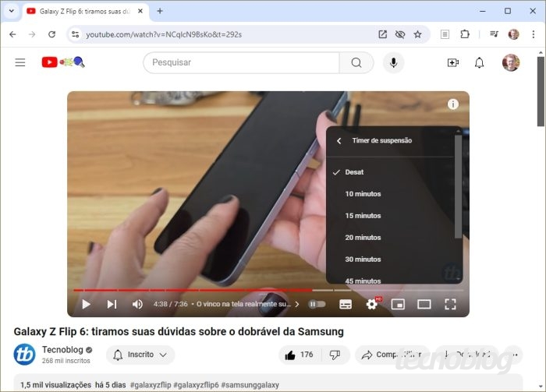Select Desat sleep timer option
Screen dimensions: 546x392
point(390,172)
